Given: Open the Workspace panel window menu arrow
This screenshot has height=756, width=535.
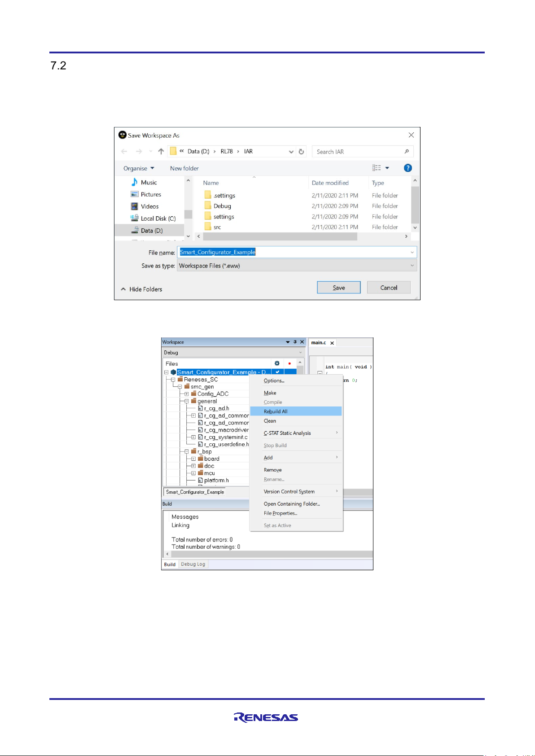Looking at the screenshot, I should pos(288,342).
